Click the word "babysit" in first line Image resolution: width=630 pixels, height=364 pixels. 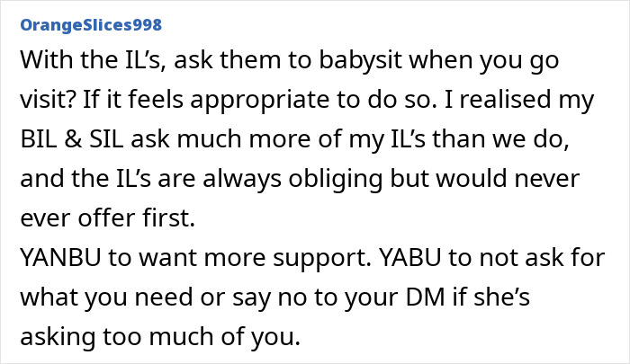tap(360, 60)
